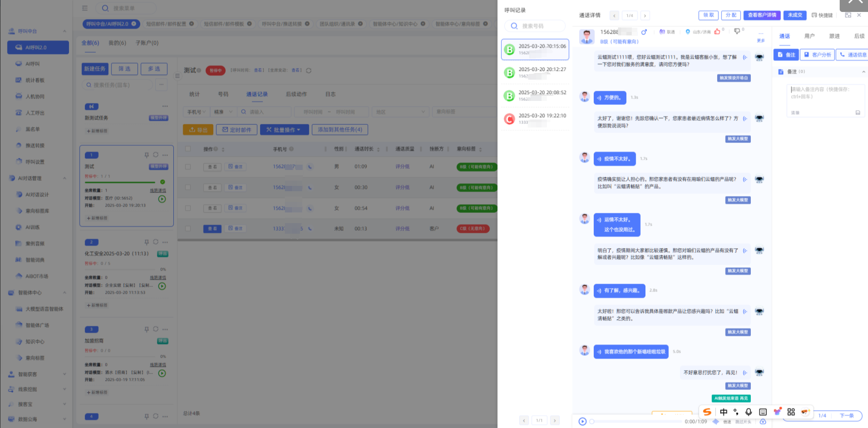Image resolution: width=868 pixels, height=428 pixels.
Task: Collapse the 备注 (0) notes section
Action: point(863,72)
